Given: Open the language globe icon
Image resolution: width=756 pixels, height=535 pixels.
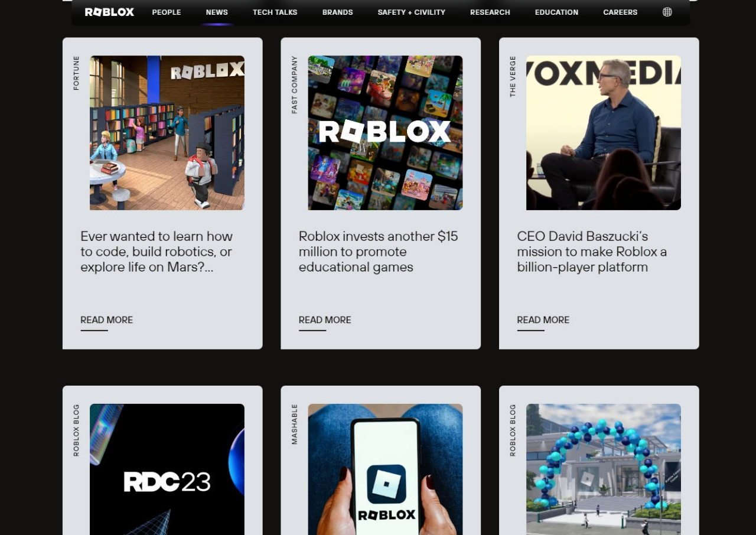Looking at the screenshot, I should point(667,12).
